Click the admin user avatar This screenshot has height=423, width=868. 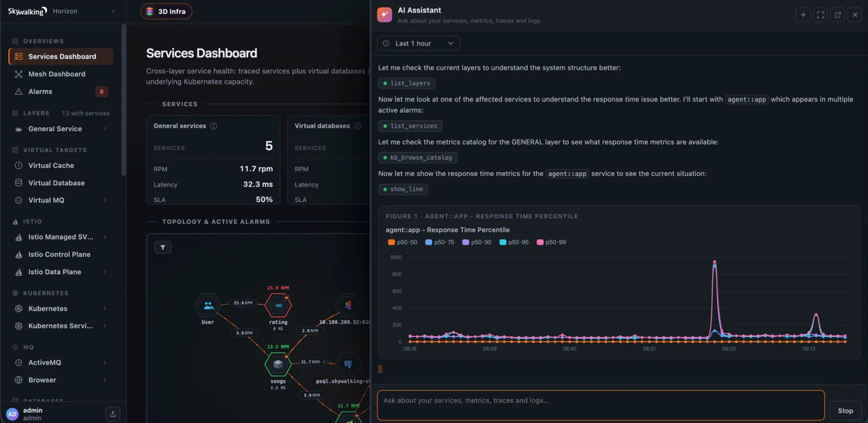[12, 414]
